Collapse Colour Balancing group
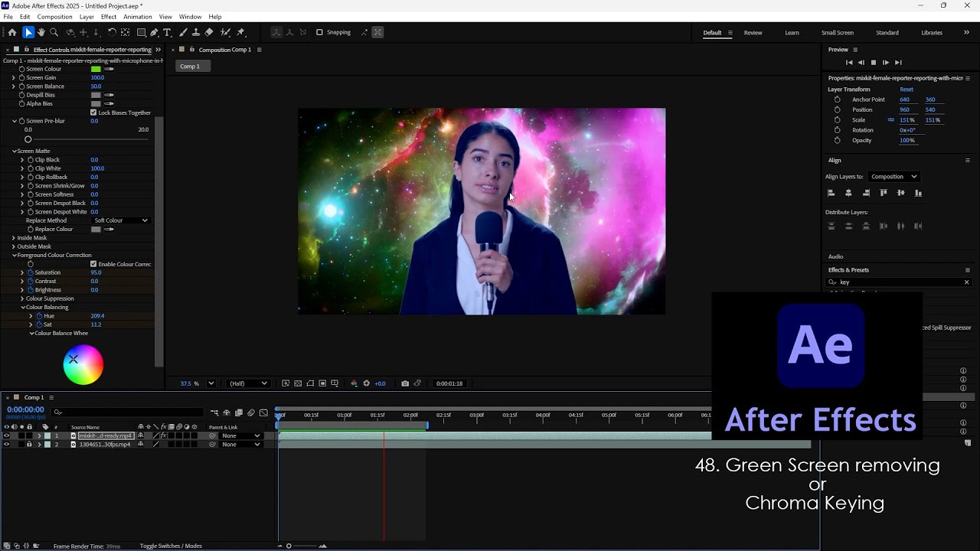 (22, 307)
